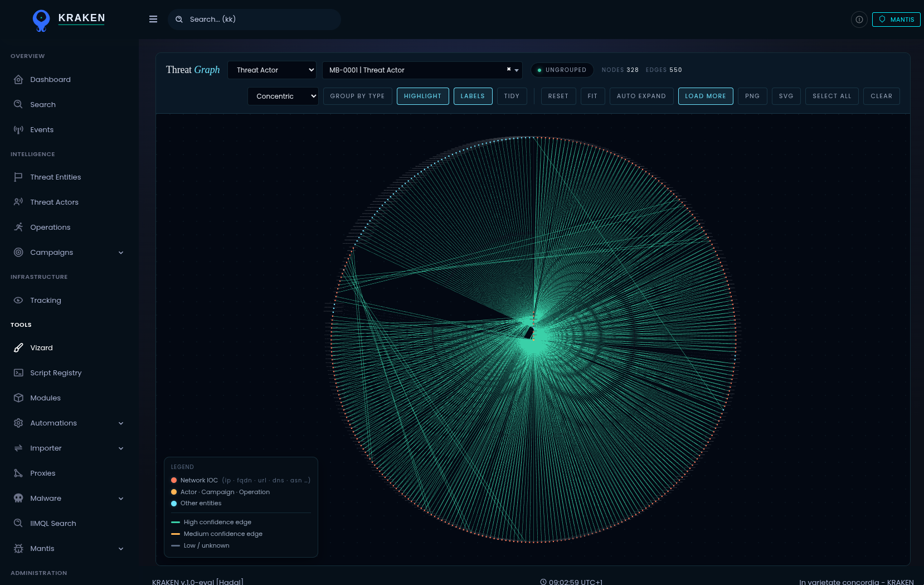Click the Importer arrows icon
Viewport: 924px width, 585px height.
click(x=18, y=448)
